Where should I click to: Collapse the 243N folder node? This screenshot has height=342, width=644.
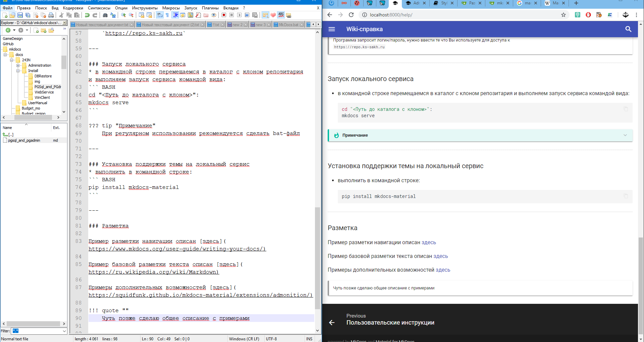point(12,60)
